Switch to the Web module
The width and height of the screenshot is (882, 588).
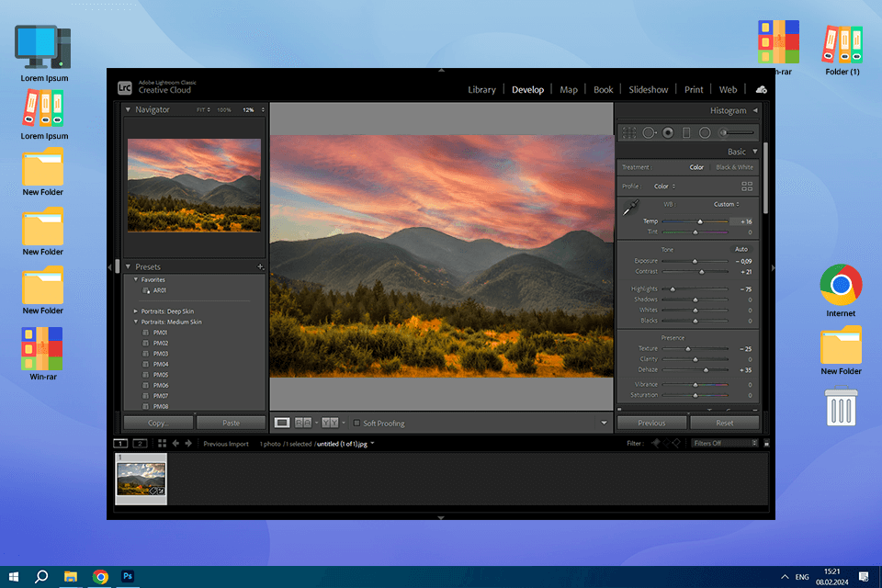(728, 89)
